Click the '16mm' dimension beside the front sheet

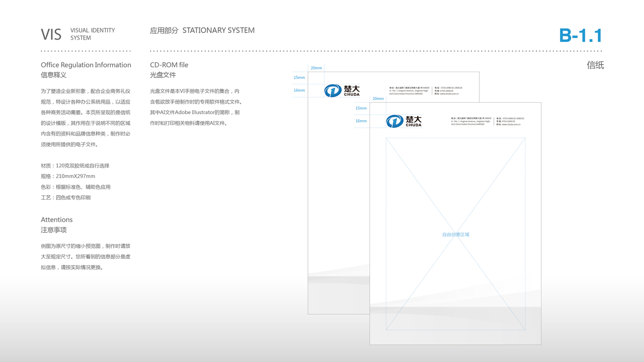pos(361,121)
